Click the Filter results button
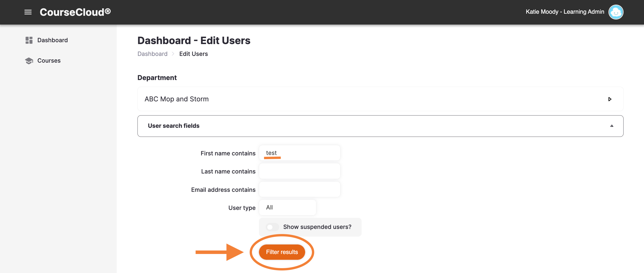The width and height of the screenshot is (644, 273). [x=282, y=252]
